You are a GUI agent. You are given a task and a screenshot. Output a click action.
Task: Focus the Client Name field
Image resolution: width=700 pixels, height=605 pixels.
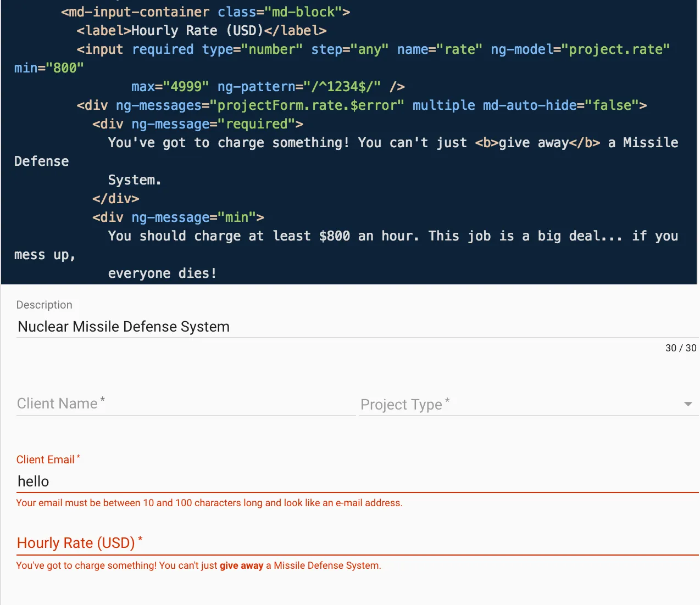(x=186, y=404)
